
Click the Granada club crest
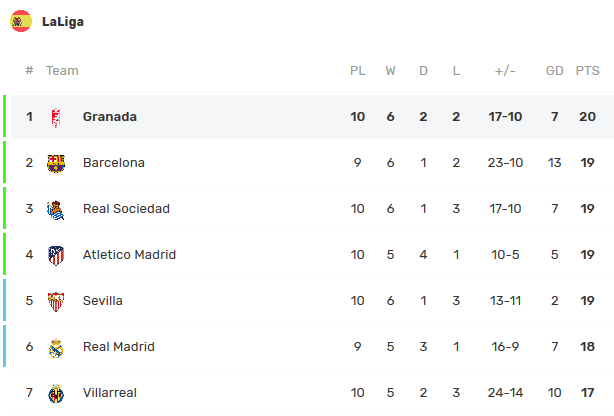[56, 117]
